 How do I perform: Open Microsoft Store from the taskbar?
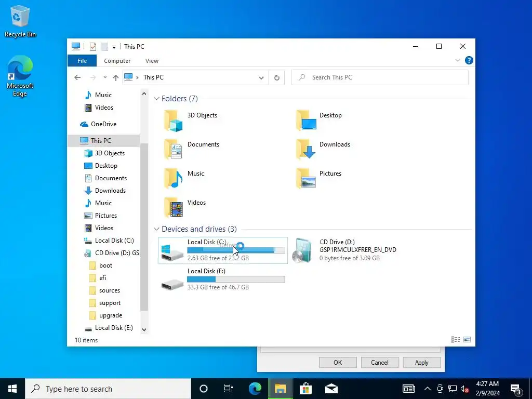click(305, 389)
